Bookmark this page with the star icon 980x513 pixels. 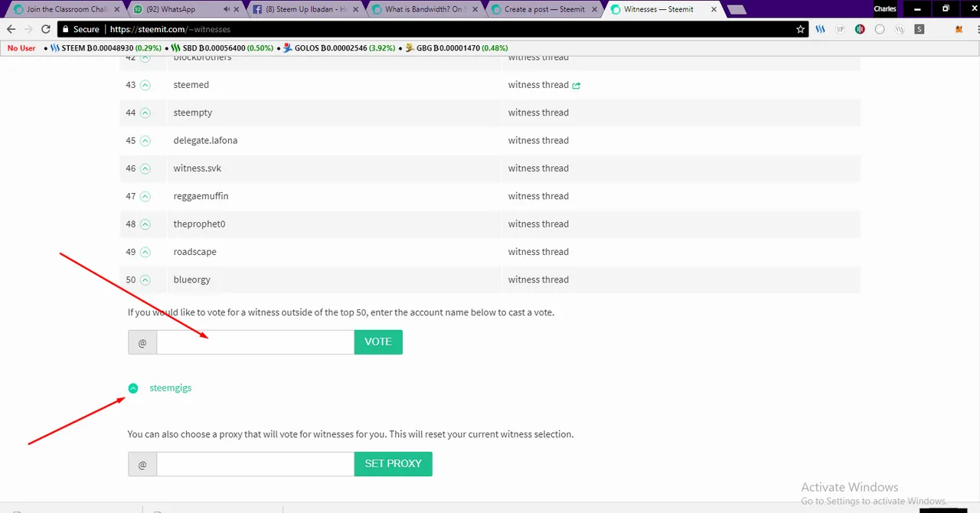801,29
